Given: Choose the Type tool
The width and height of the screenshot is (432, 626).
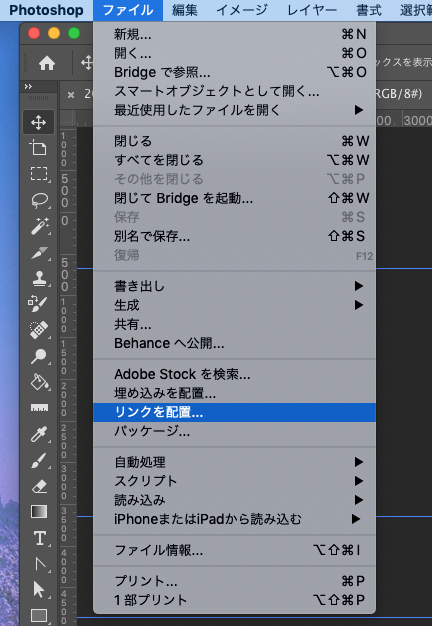Looking at the screenshot, I should (x=40, y=538).
